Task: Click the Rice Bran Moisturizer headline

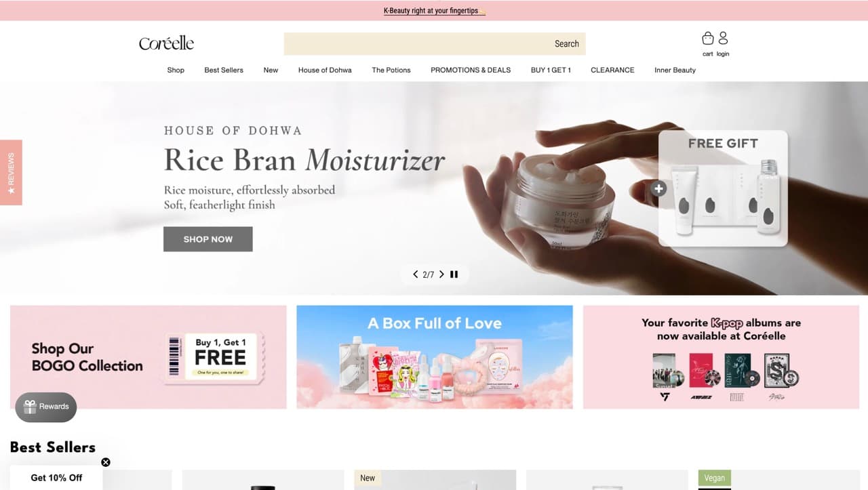Action: coord(304,160)
